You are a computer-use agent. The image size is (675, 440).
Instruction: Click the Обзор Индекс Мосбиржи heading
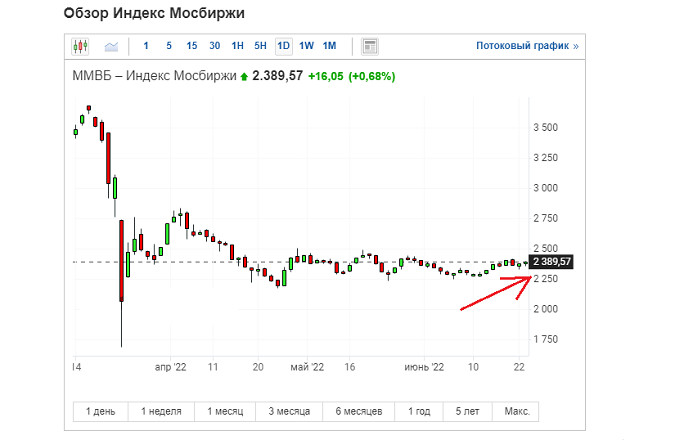pos(154,13)
